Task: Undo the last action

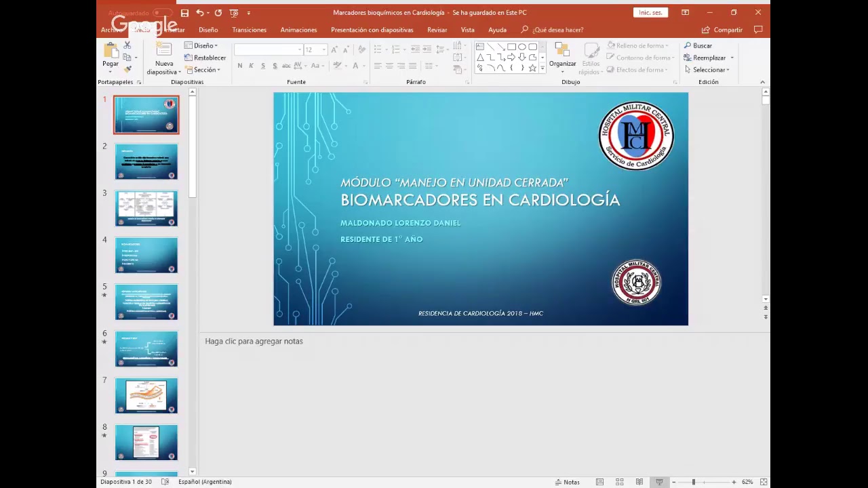Action: [x=199, y=13]
